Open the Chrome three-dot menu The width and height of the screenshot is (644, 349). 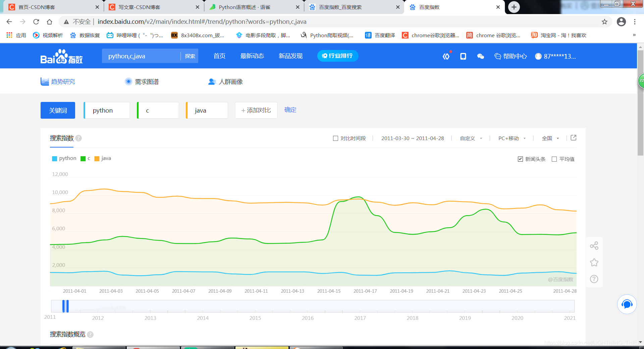click(635, 22)
